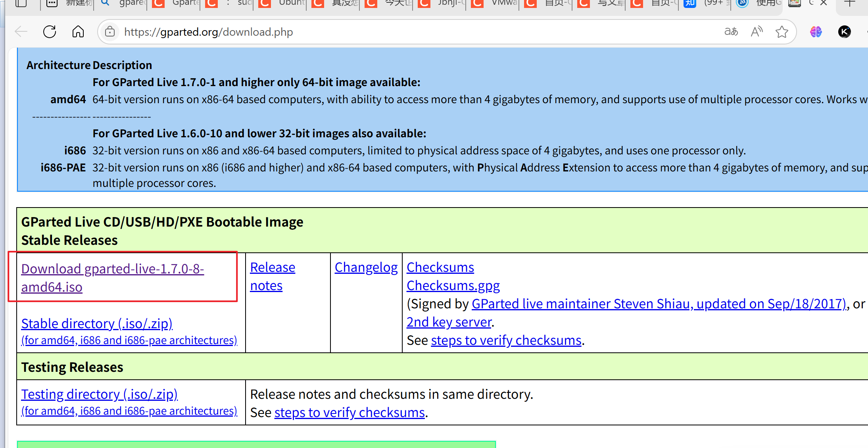Viewport: 868px width, 448px height.
Task: Click the GParted Live CD/USB/HD/PXE Bootable Image heading
Action: click(162, 222)
